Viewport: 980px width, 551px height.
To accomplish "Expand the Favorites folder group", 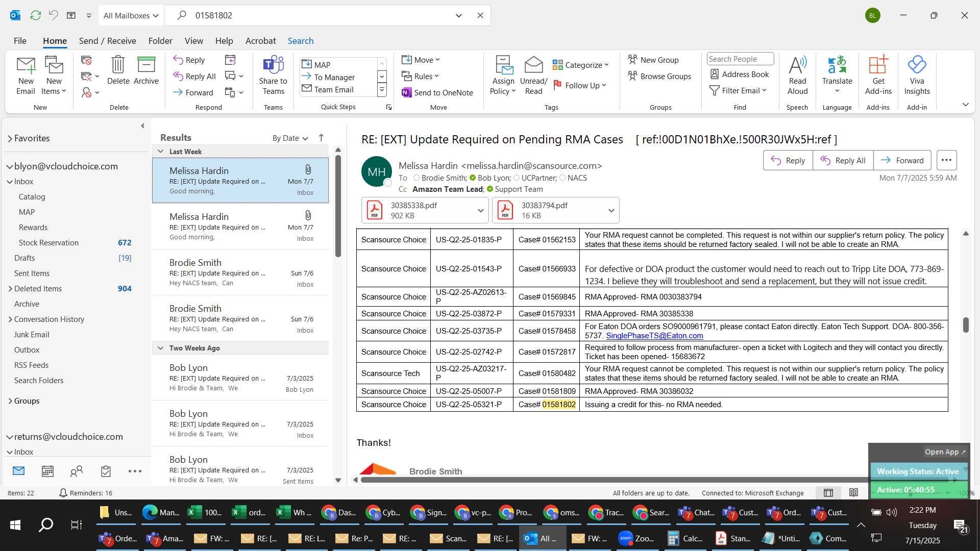I will click(10, 138).
